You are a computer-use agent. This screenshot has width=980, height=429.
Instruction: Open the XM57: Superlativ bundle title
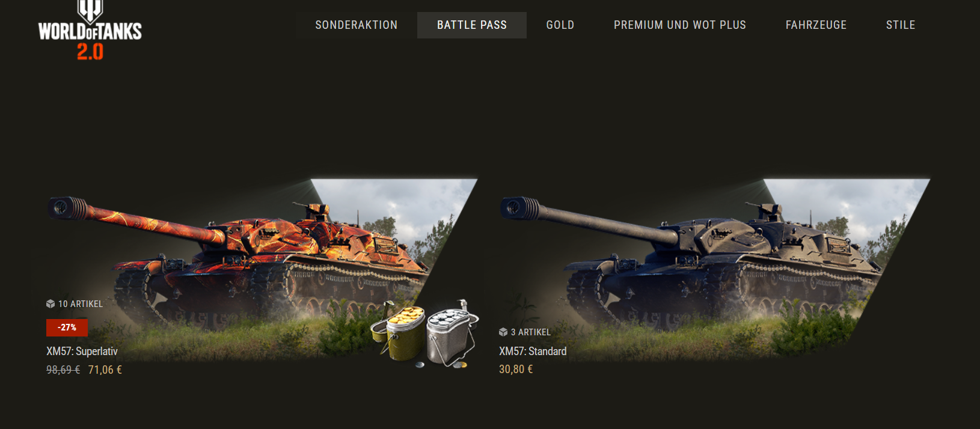point(82,351)
